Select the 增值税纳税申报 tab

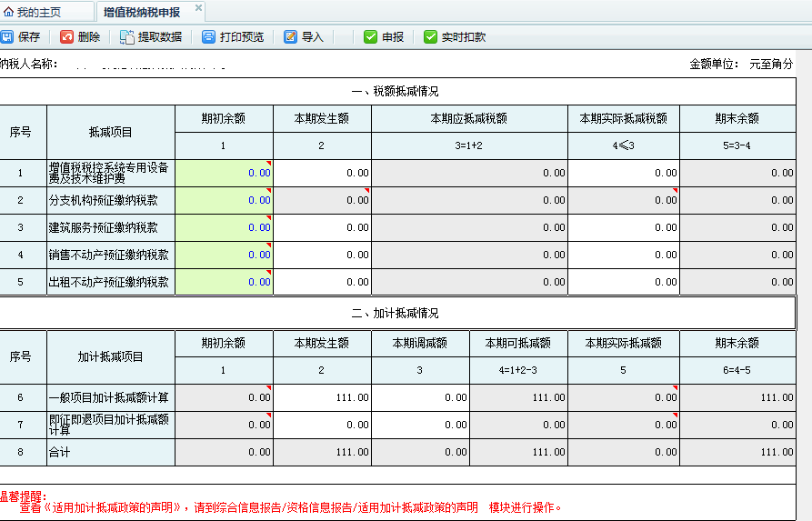coord(141,12)
